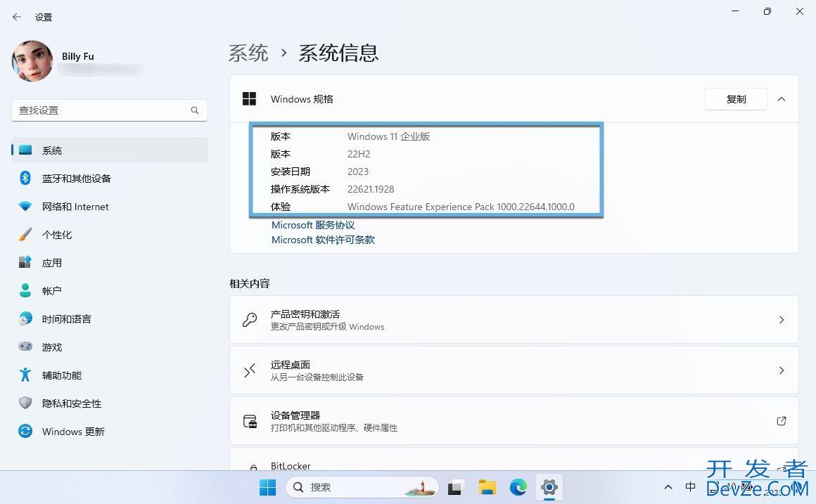The width and height of the screenshot is (816, 504).
Task: Select the Windows 11 企业版 edition text
Action: (x=389, y=136)
